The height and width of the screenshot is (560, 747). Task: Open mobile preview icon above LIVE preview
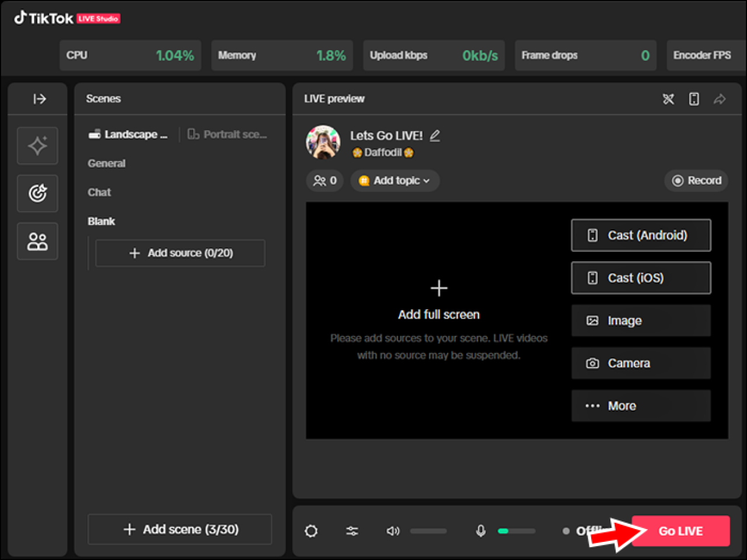694,99
